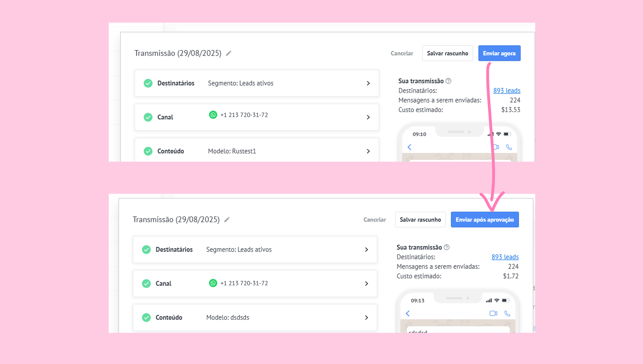Click pencil icon beside bottom Transmissão title
This screenshot has width=643, height=364.
pyautogui.click(x=227, y=220)
